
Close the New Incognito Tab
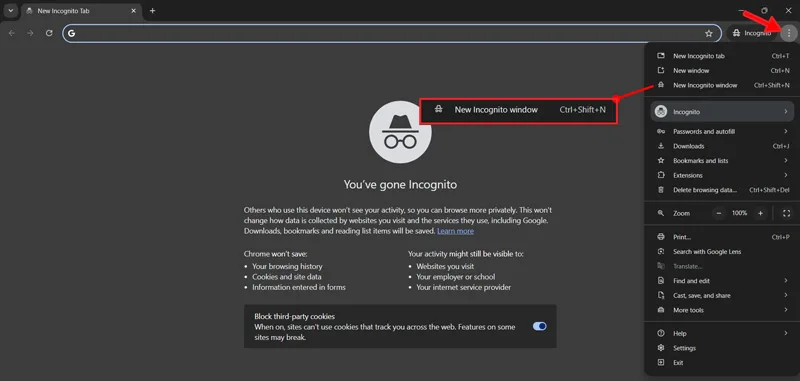pyautogui.click(x=134, y=11)
